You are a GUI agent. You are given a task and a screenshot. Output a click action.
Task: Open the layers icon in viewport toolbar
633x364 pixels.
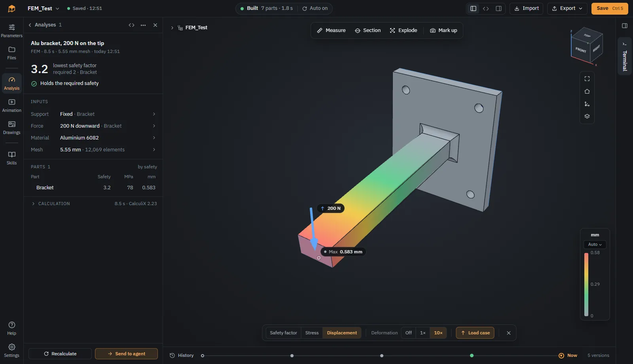point(587,116)
